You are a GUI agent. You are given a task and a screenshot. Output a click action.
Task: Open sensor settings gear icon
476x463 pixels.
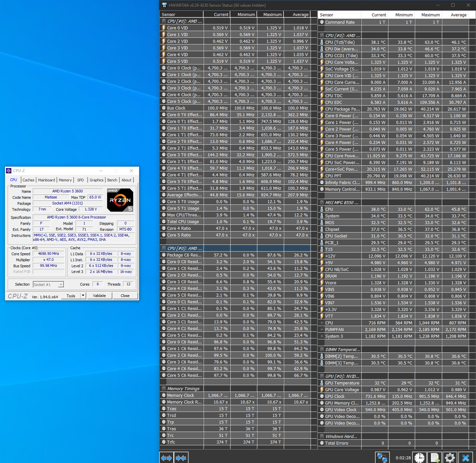point(450,458)
